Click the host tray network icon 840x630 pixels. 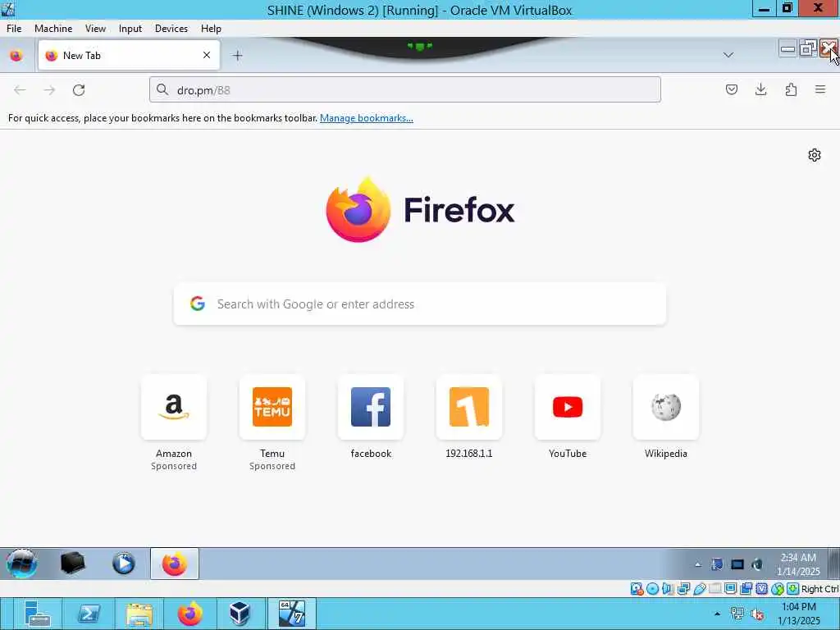pos(737,614)
